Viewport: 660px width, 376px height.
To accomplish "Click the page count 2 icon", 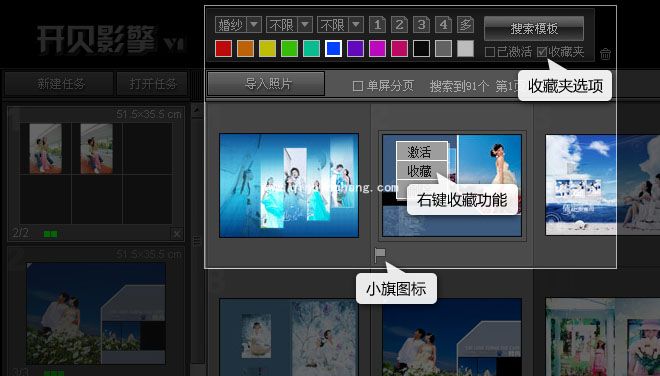I will (399, 25).
